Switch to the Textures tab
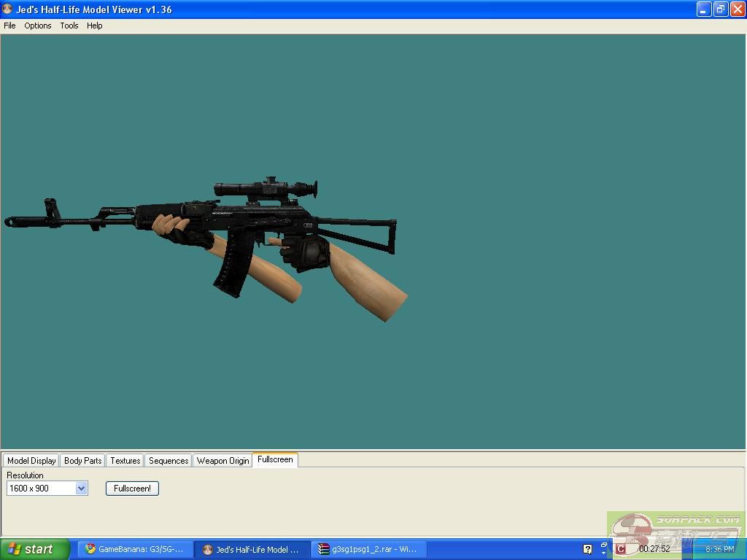This screenshot has height=560, width=747. coord(125,461)
